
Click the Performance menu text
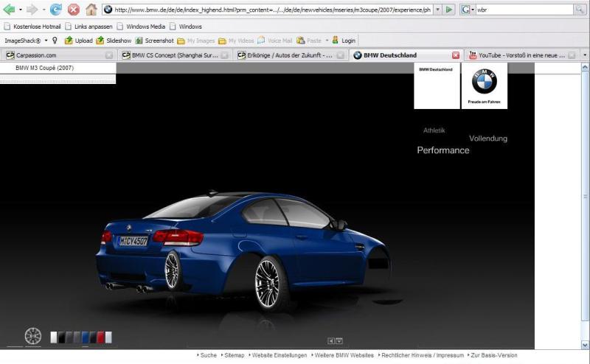click(442, 150)
